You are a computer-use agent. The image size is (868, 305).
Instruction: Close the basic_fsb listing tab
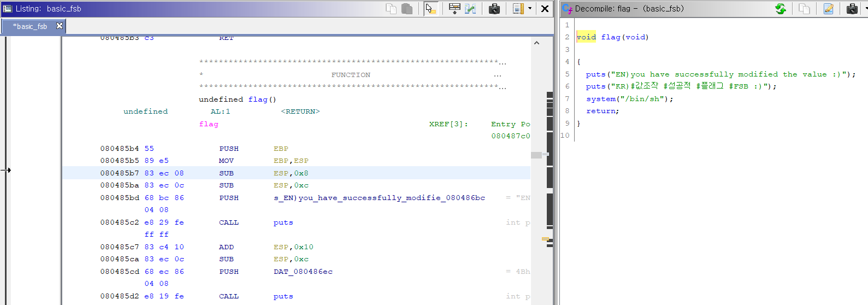pyautogui.click(x=60, y=26)
